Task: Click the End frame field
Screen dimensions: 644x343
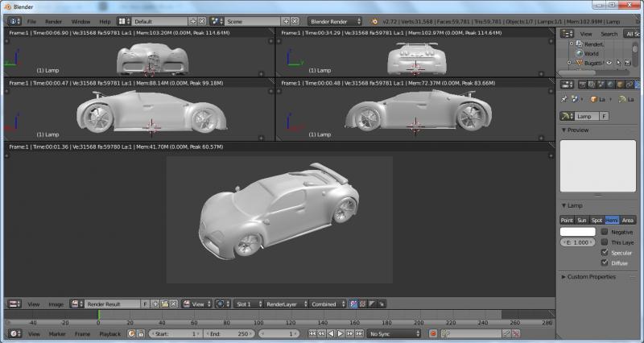Action: tap(228, 333)
